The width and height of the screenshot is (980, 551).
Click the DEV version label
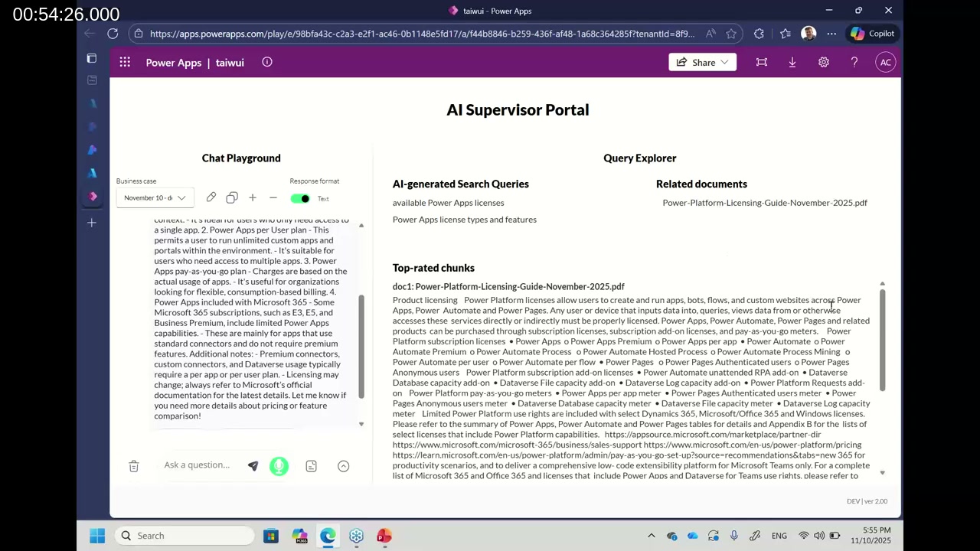tap(867, 501)
